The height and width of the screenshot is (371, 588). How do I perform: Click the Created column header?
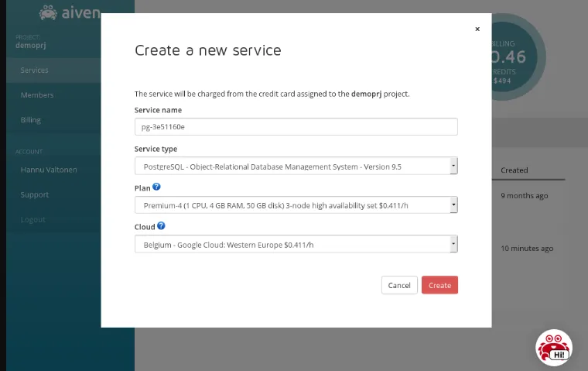pos(514,170)
